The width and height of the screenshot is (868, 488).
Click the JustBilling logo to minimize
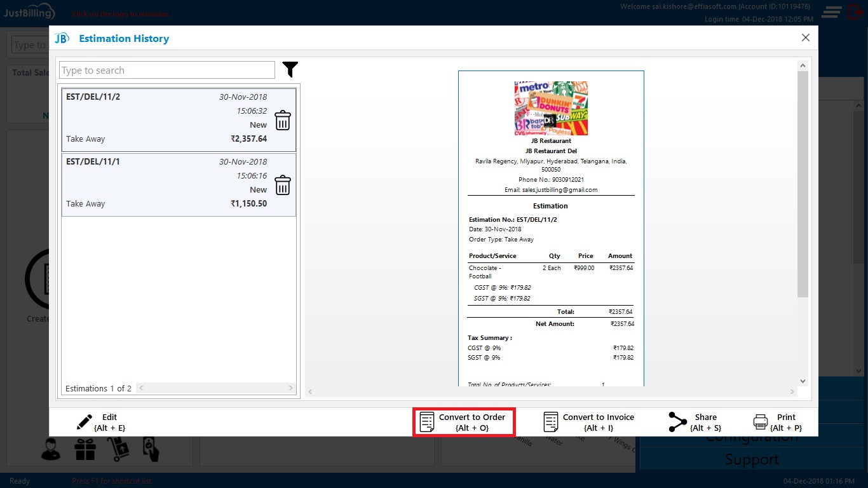29,13
